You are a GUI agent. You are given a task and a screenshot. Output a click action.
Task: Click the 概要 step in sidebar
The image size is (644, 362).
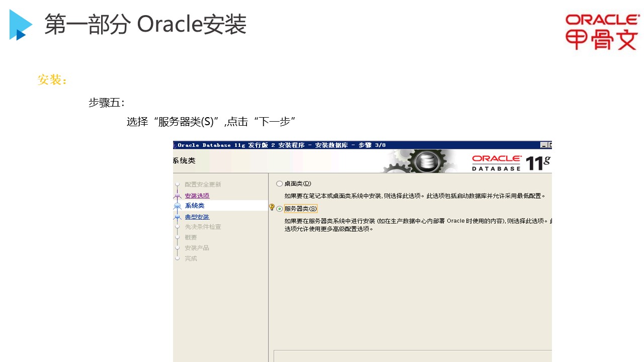point(191,237)
